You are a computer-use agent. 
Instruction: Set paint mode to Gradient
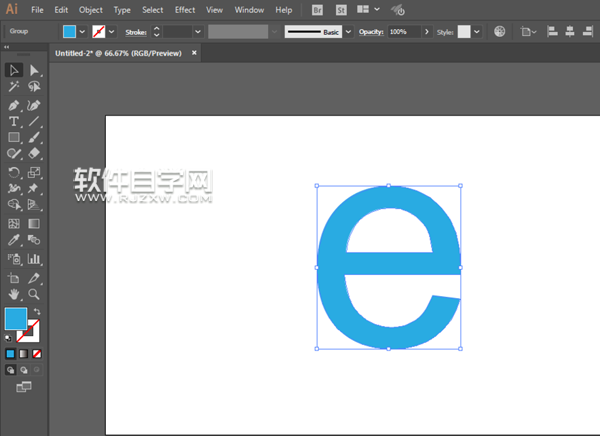23,354
